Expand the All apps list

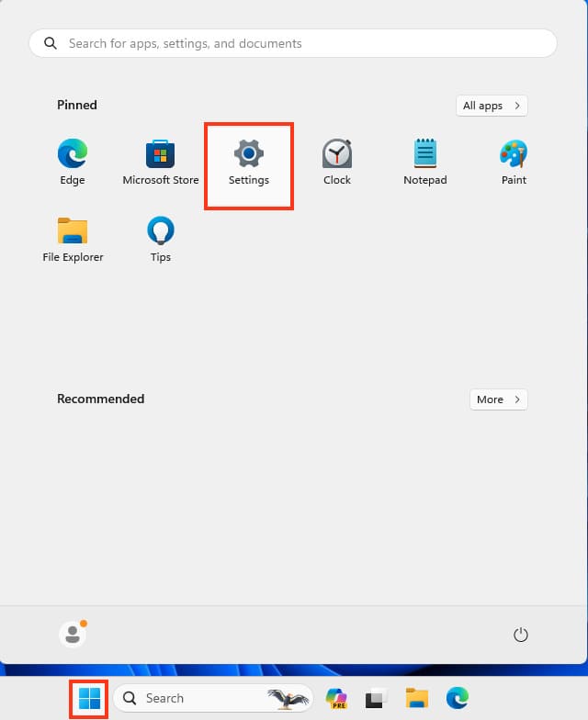492,106
